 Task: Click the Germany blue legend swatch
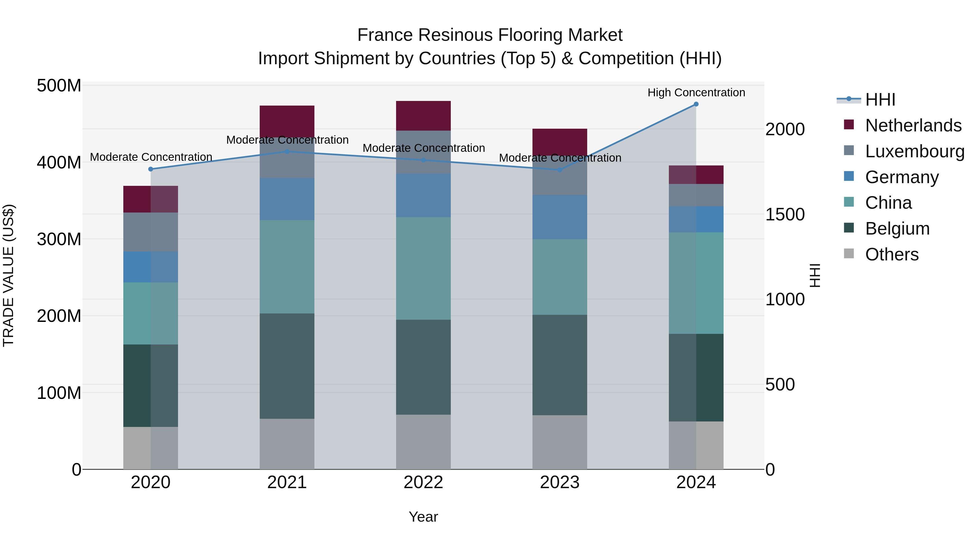(849, 176)
